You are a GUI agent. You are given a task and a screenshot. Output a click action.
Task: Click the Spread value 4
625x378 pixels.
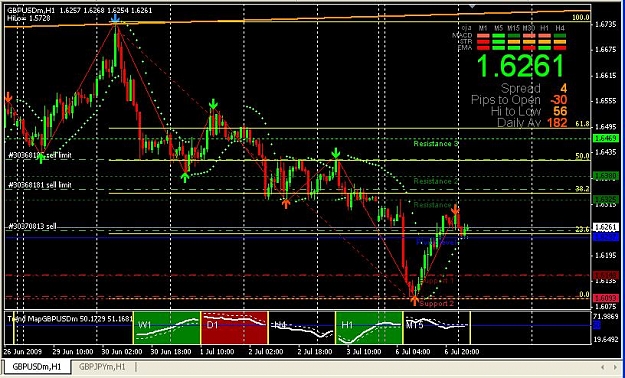point(563,89)
